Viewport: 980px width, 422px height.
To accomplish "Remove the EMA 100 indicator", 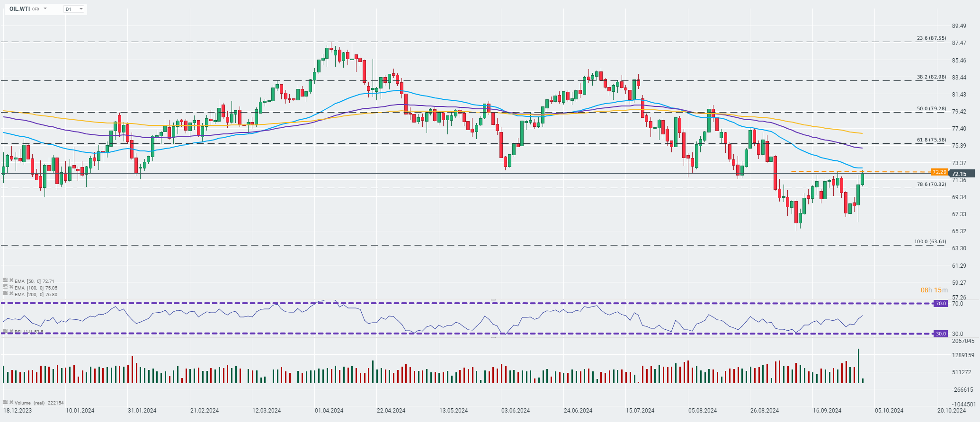I will [11, 287].
